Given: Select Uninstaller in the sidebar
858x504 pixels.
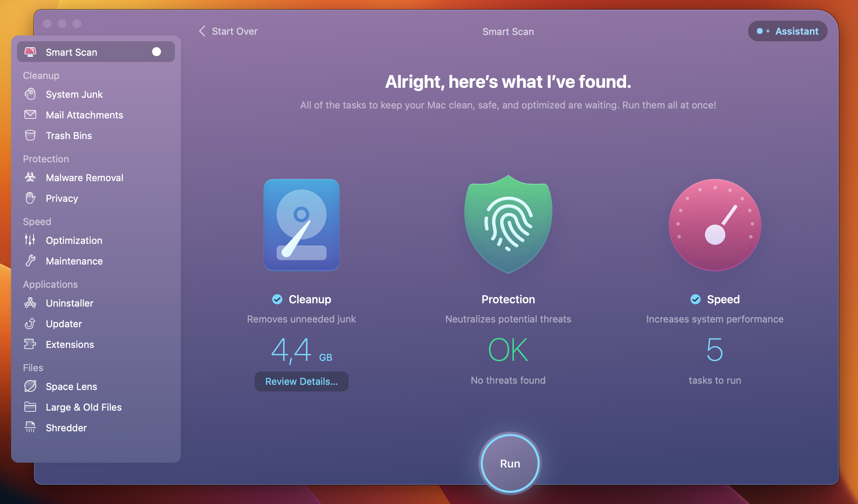Looking at the screenshot, I should coord(69,303).
